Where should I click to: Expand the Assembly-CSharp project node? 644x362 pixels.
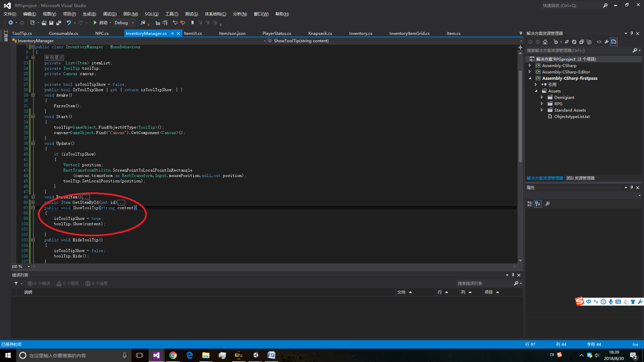530,65
